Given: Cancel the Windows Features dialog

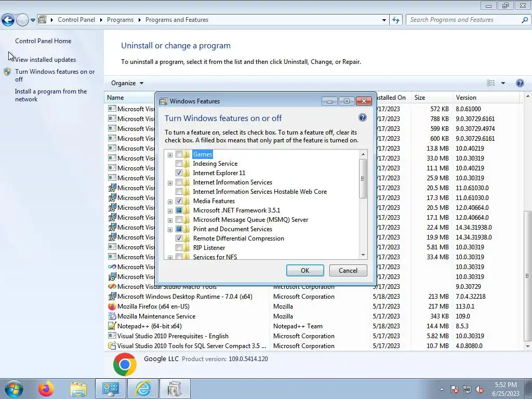Looking at the screenshot, I should [348, 270].
